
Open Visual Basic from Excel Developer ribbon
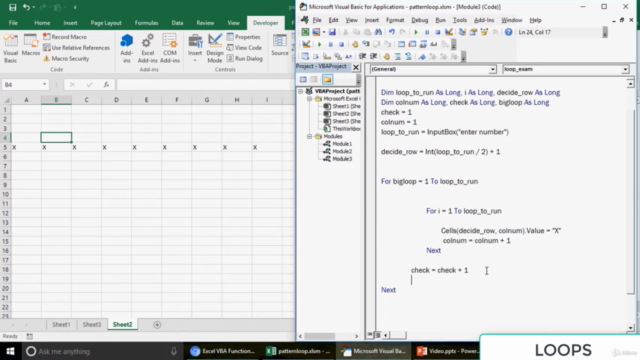(11, 49)
